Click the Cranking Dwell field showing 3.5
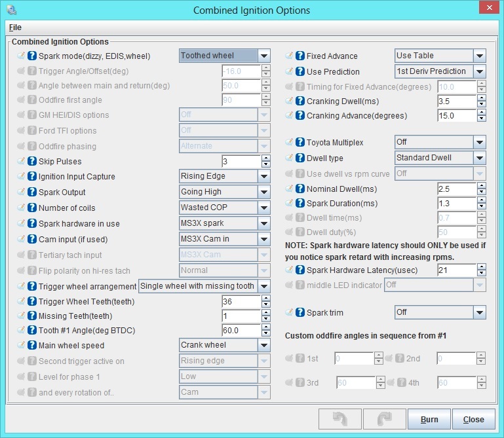The height and width of the screenshot is (438, 504). (x=457, y=101)
